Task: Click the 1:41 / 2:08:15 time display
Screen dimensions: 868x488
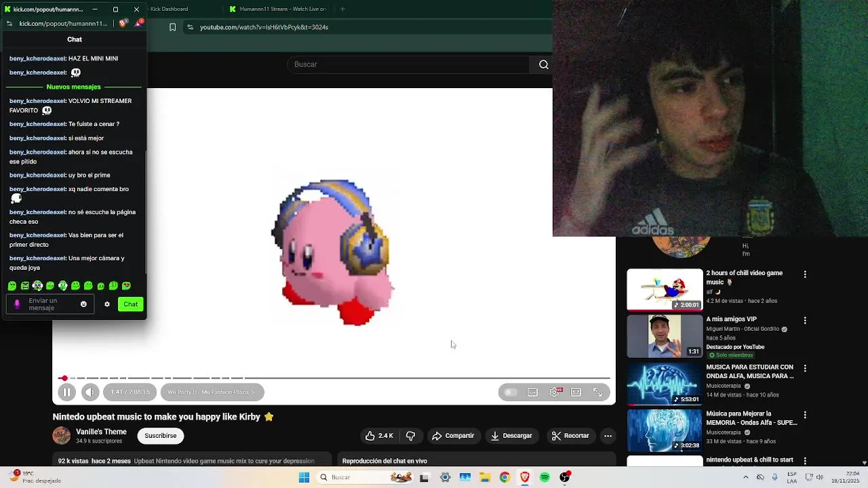Action: [x=130, y=392]
